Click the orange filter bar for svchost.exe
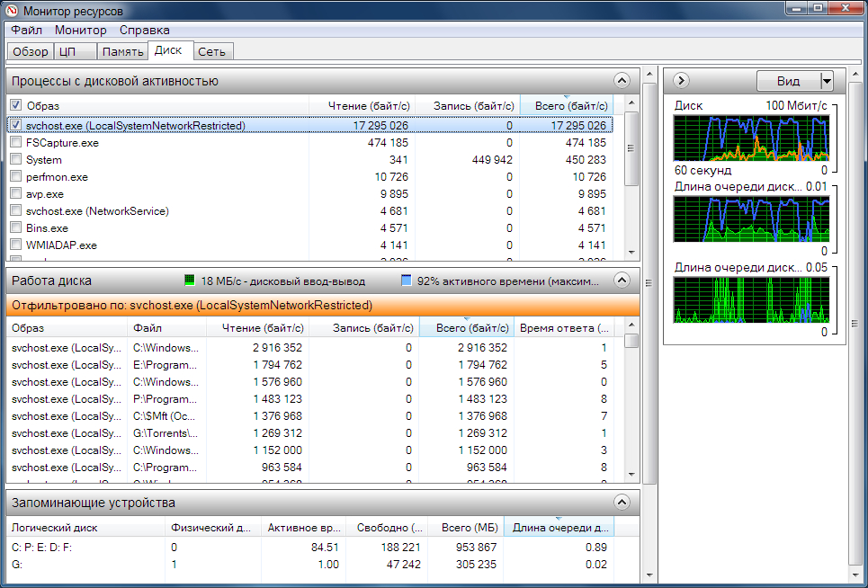The width and height of the screenshot is (868, 588). click(323, 306)
